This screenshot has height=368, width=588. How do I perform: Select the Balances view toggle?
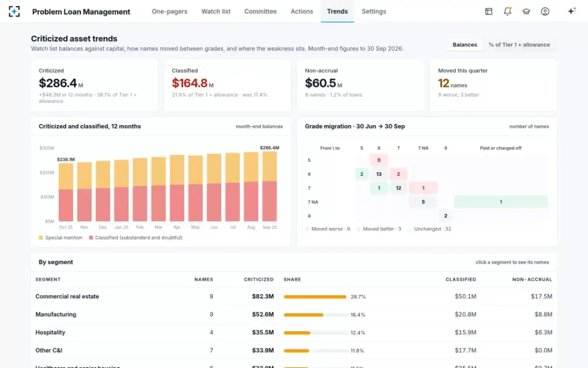click(465, 45)
